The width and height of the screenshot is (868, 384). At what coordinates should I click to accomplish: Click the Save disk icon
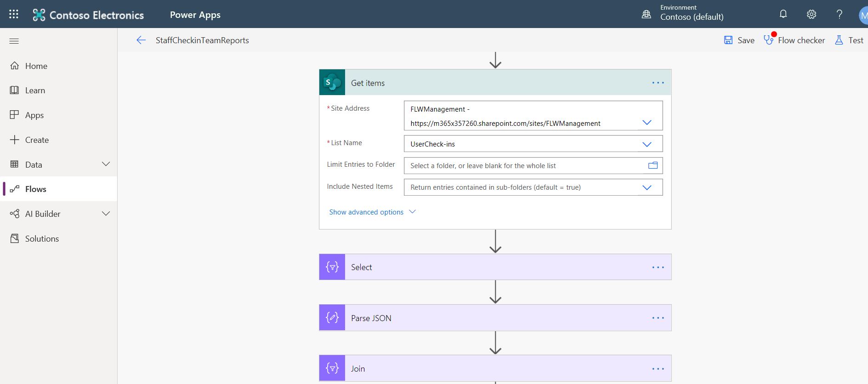click(x=728, y=40)
